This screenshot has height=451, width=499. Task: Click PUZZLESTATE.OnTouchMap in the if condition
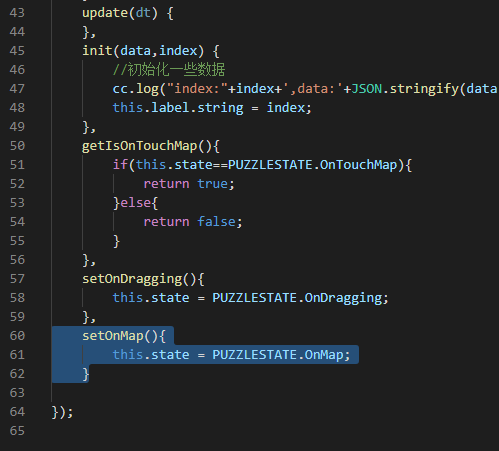pyautogui.click(x=312, y=165)
